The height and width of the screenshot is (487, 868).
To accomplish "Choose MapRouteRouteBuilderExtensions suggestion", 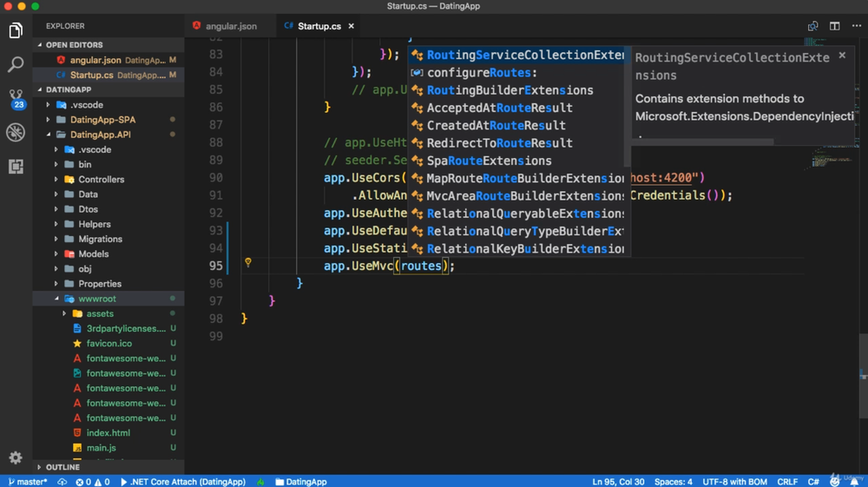I will click(516, 178).
